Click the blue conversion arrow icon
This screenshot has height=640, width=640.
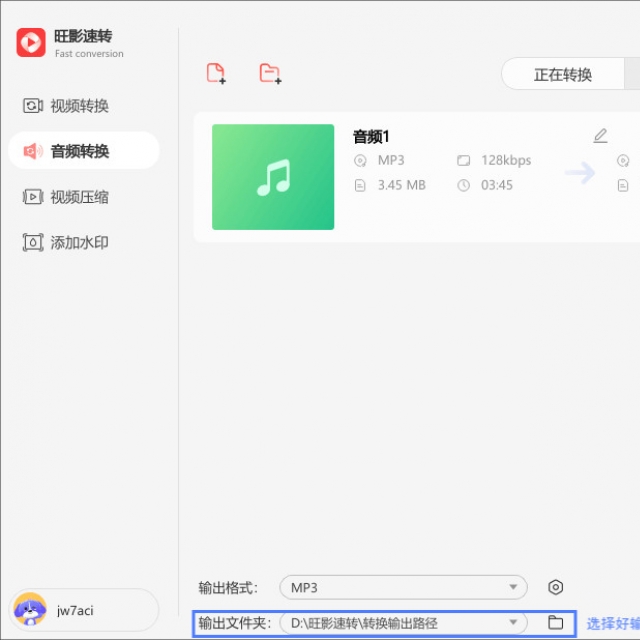coord(579,173)
